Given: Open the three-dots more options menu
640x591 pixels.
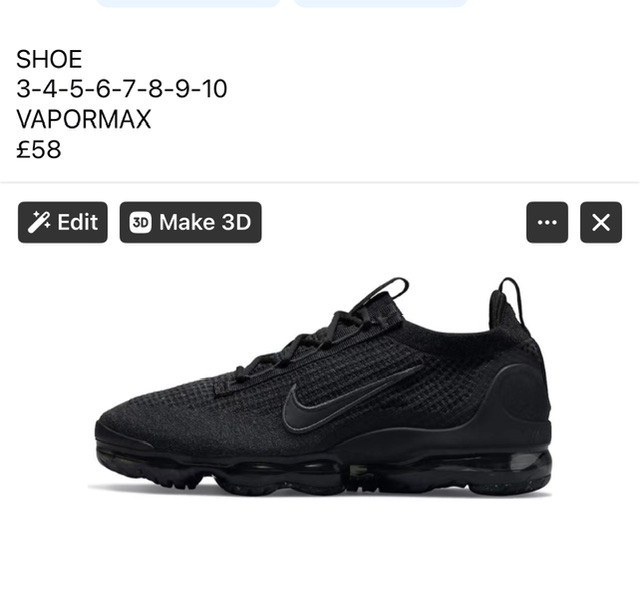Looking at the screenshot, I should (x=547, y=222).
